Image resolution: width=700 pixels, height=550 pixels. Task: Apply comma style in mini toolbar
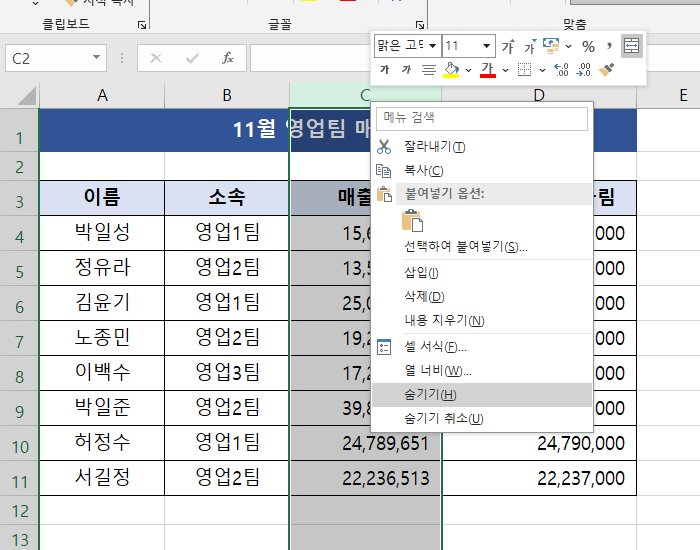coord(609,46)
